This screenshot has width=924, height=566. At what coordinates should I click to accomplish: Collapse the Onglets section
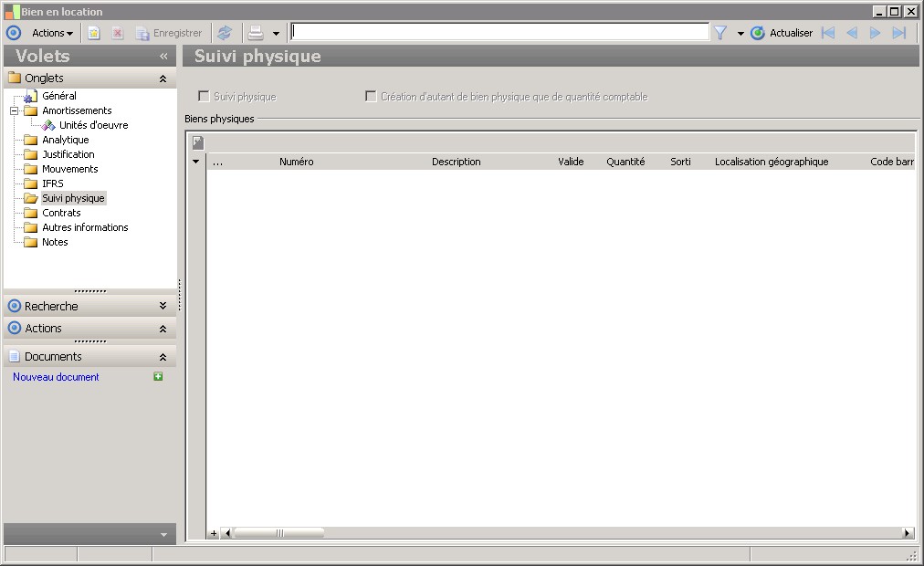[x=163, y=79]
